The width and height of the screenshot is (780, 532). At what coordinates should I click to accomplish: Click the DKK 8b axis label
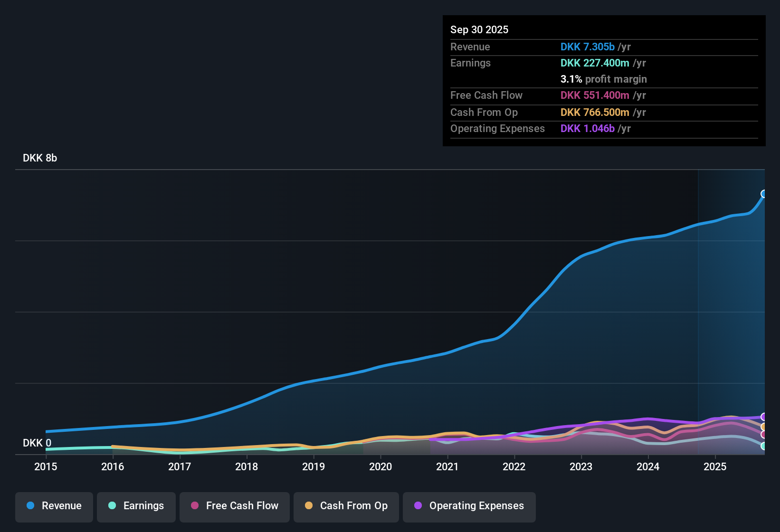point(39,158)
